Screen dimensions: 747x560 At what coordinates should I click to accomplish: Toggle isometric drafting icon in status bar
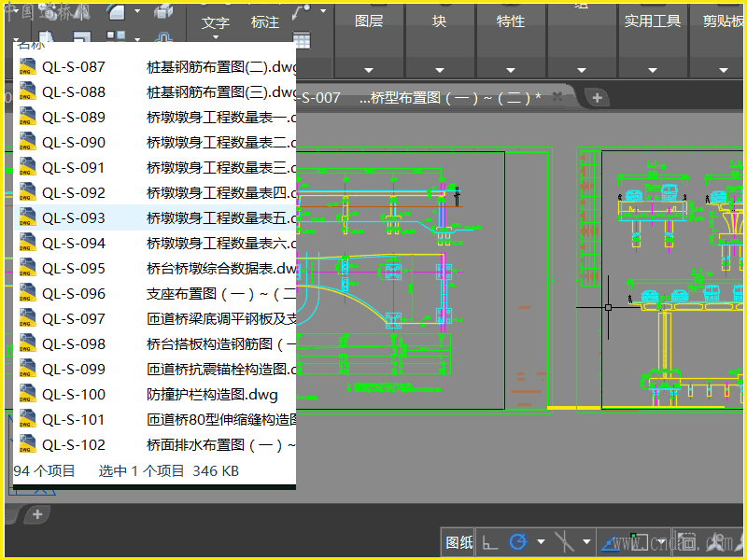coord(564,542)
